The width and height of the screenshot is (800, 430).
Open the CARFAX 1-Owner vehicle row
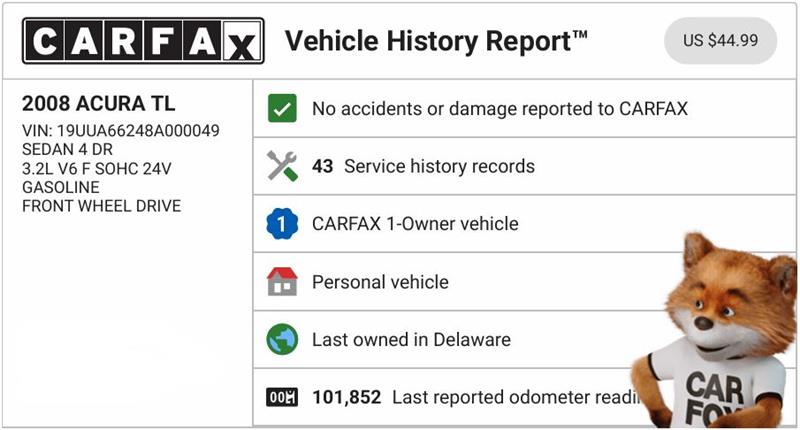click(415, 224)
